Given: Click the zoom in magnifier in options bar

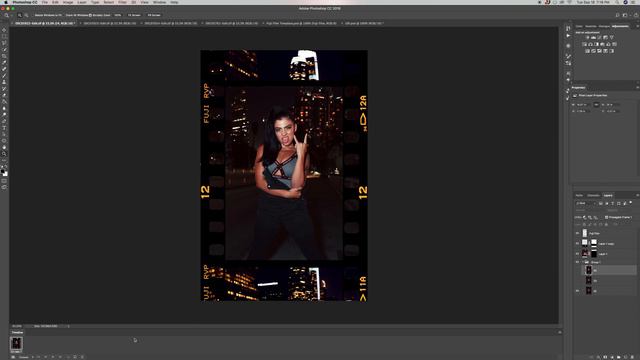Looking at the screenshot, I should point(20,15).
